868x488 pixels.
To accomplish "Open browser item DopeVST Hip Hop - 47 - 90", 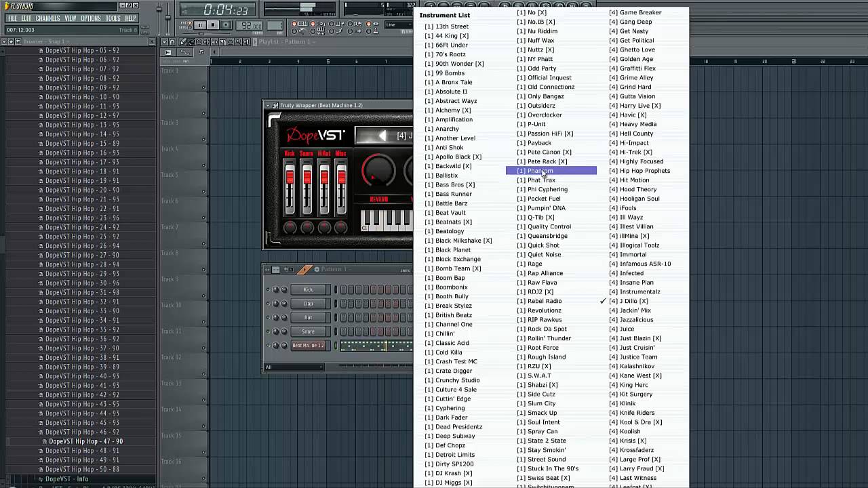I will (85, 441).
